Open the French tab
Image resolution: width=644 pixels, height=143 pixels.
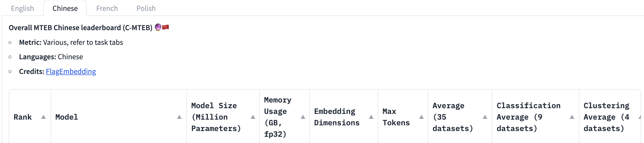(107, 8)
